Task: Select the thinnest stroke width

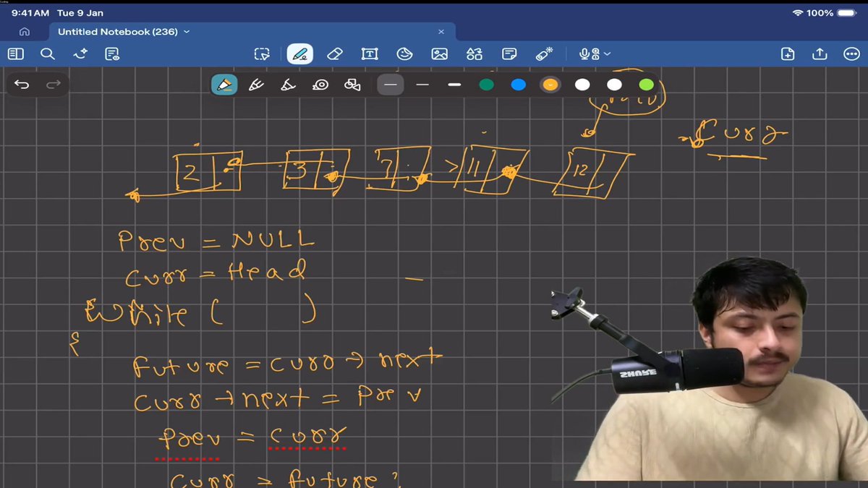Action: pos(391,85)
